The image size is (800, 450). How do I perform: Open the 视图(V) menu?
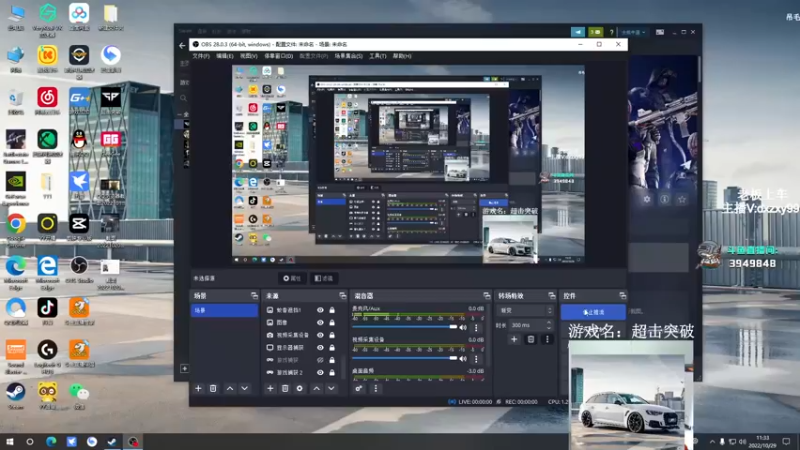pyautogui.click(x=248, y=56)
